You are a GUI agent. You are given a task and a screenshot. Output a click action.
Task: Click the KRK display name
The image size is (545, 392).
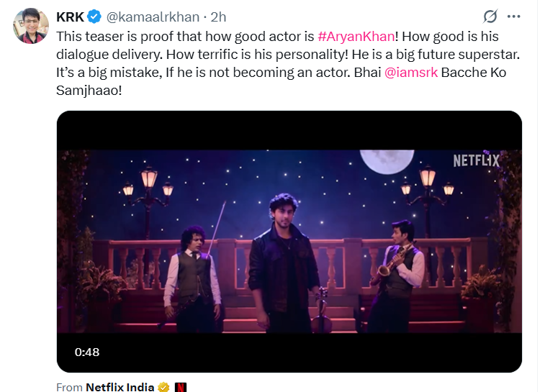coord(71,17)
